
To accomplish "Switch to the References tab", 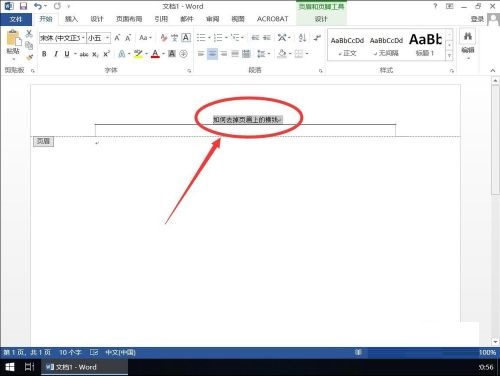I will [161, 19].
